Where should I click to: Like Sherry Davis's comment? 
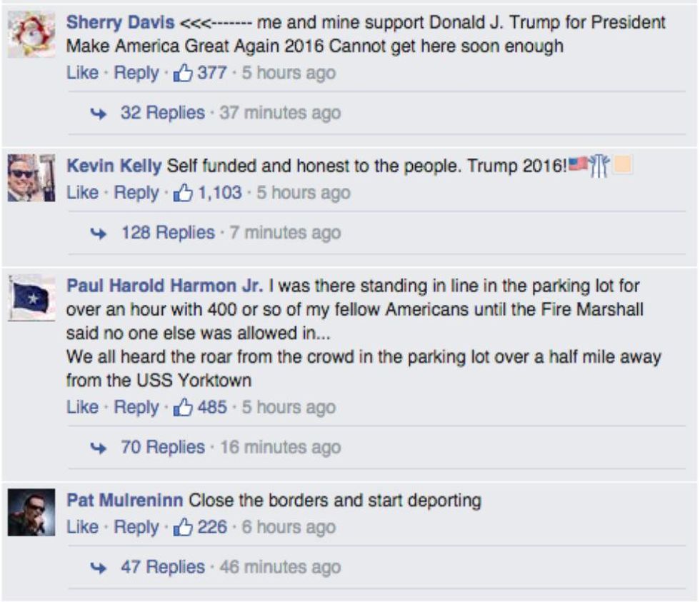[83, 72]
